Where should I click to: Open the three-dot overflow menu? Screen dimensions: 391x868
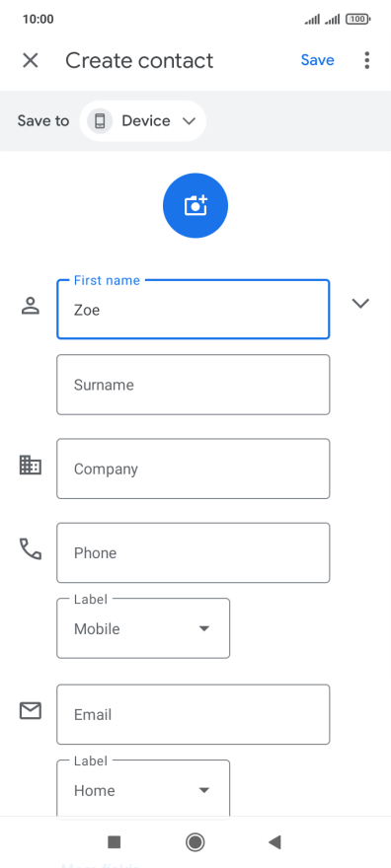[366, 60]
